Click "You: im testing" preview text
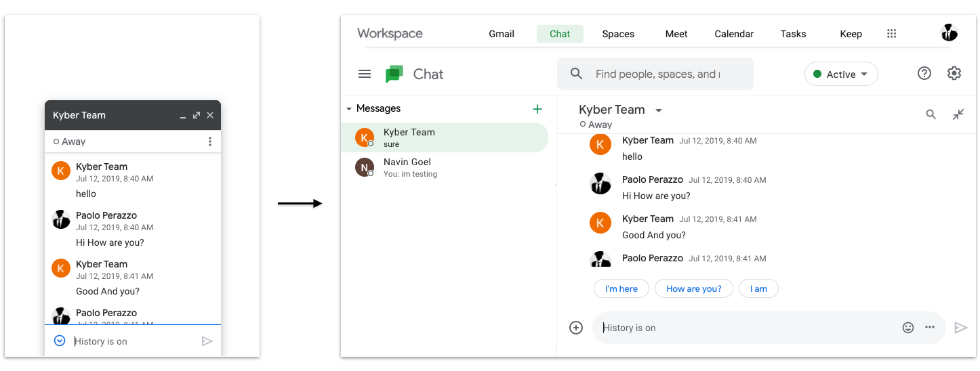This screenshot has width=980, height=371. point(410,174)
